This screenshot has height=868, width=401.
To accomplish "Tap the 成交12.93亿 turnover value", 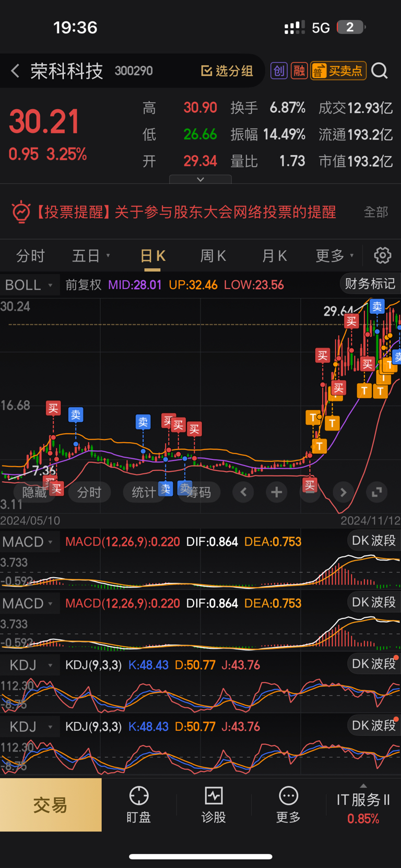I will 356,108.
